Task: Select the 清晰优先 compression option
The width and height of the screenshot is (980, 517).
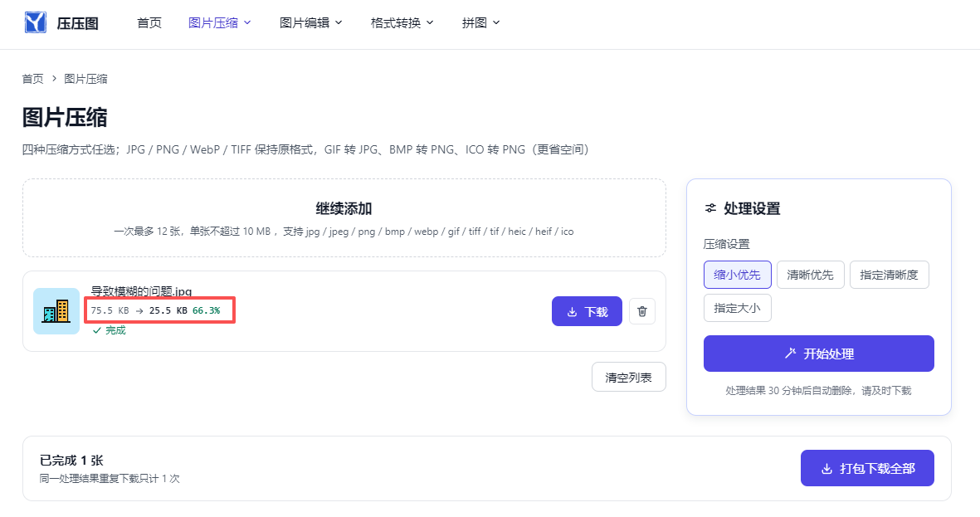Action: pos(811,275)
